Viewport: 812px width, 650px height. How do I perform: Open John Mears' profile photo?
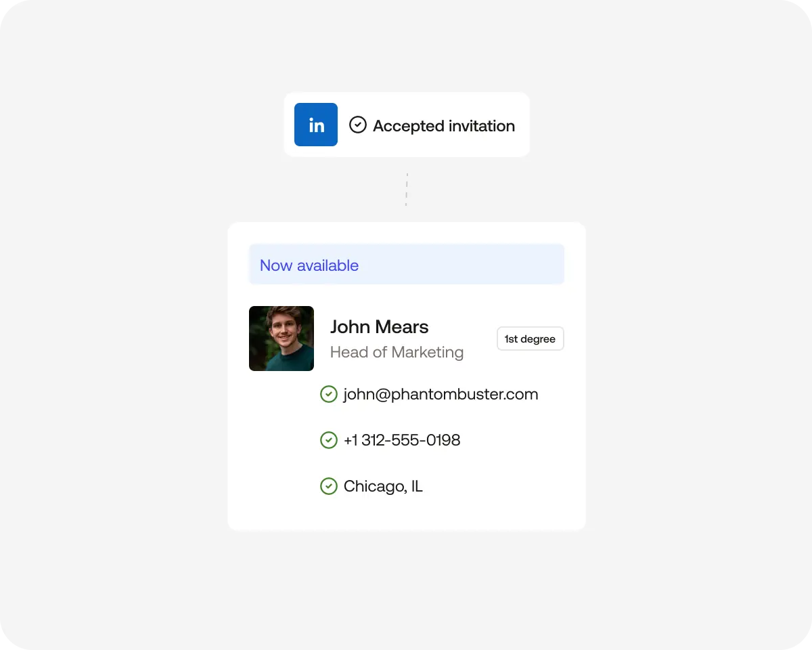[281, 339]
